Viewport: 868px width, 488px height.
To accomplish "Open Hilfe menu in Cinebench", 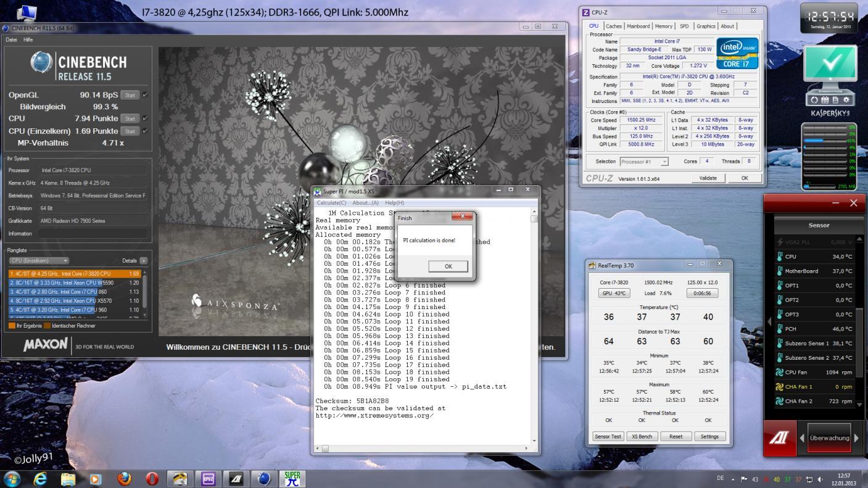I will click(28, 39).
